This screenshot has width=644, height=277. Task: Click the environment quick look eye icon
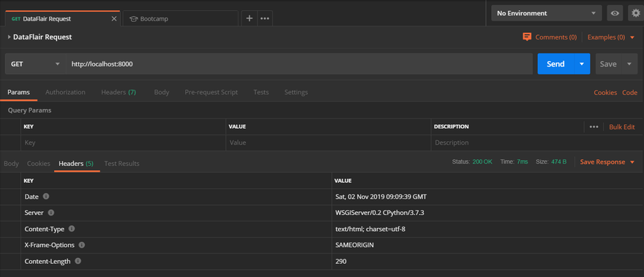[615, 13]
